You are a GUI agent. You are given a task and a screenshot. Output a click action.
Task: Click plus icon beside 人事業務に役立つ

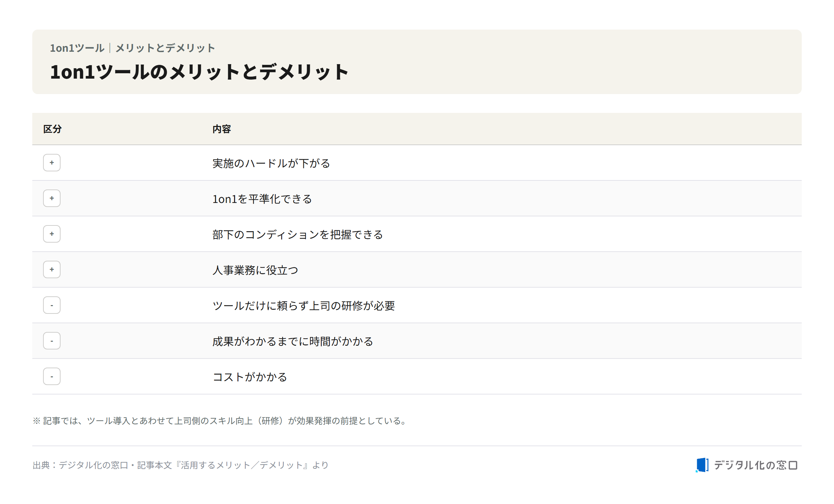click(52, 269)
